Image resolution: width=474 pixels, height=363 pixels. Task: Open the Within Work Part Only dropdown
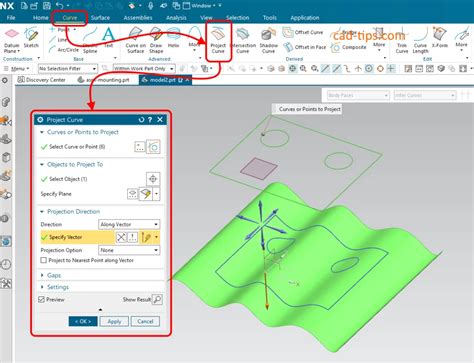(144, 69)
